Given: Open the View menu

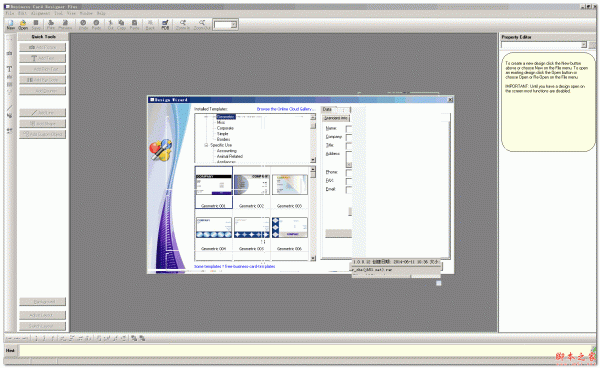Looking at the screenshot, I should point(71,13).
